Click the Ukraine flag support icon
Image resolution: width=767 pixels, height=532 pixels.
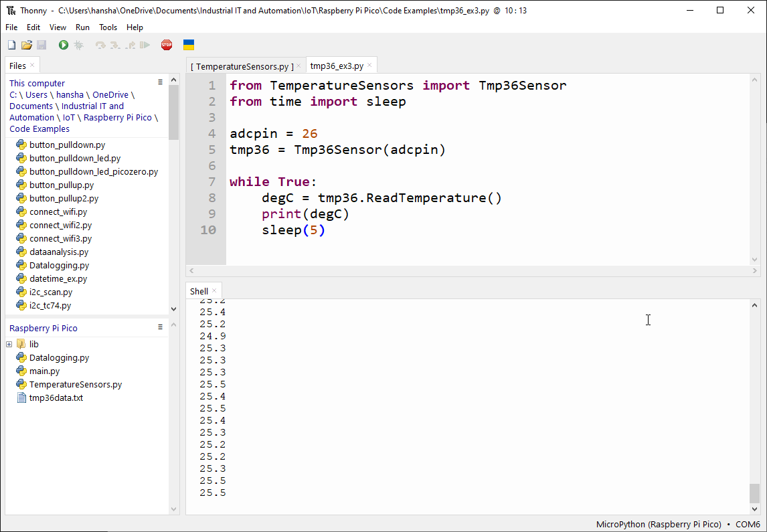189,45
